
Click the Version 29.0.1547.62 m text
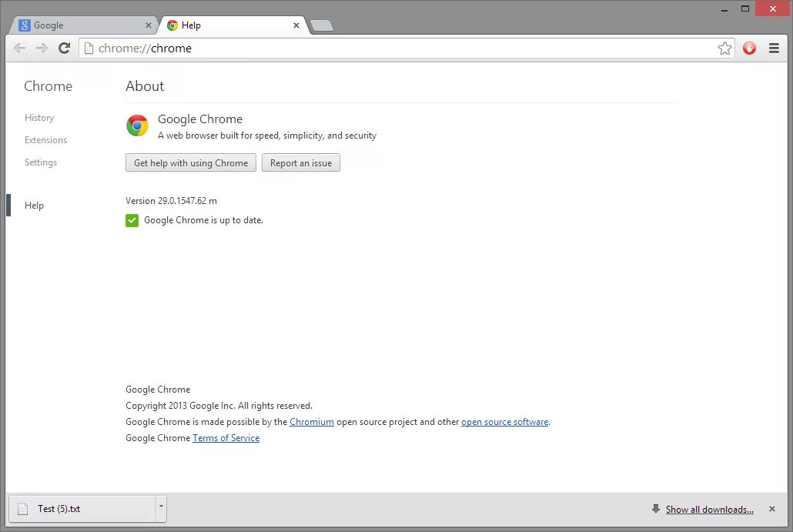coord(171,201)
